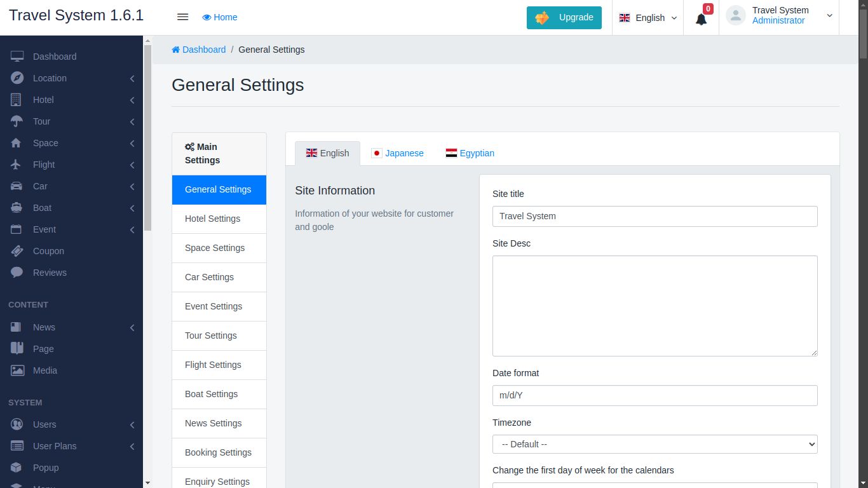Viewport: 868px width, 488px height.
Task: Open Hotel Settings in settings menu
Action: (x=213, y=219)
